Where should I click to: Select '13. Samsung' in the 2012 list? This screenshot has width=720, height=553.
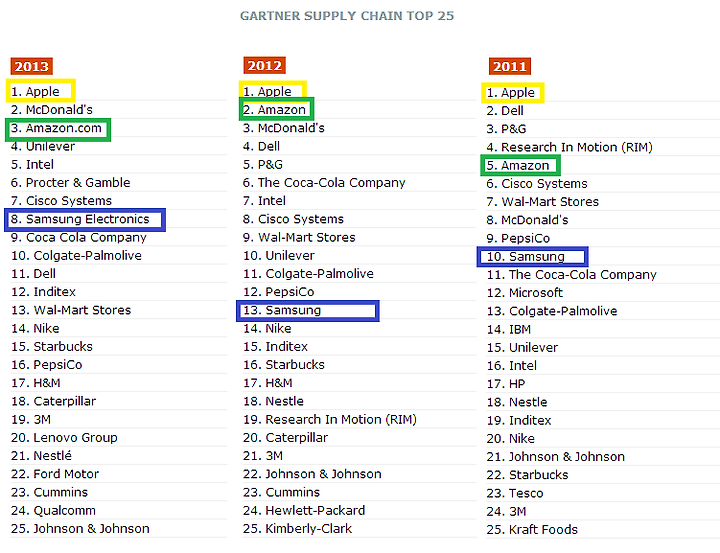click(282, 310)
